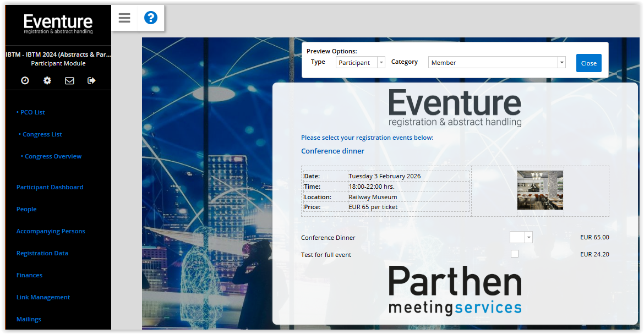
Task: Click the 'Please select your registration events' text
Action: coord(367,138)
